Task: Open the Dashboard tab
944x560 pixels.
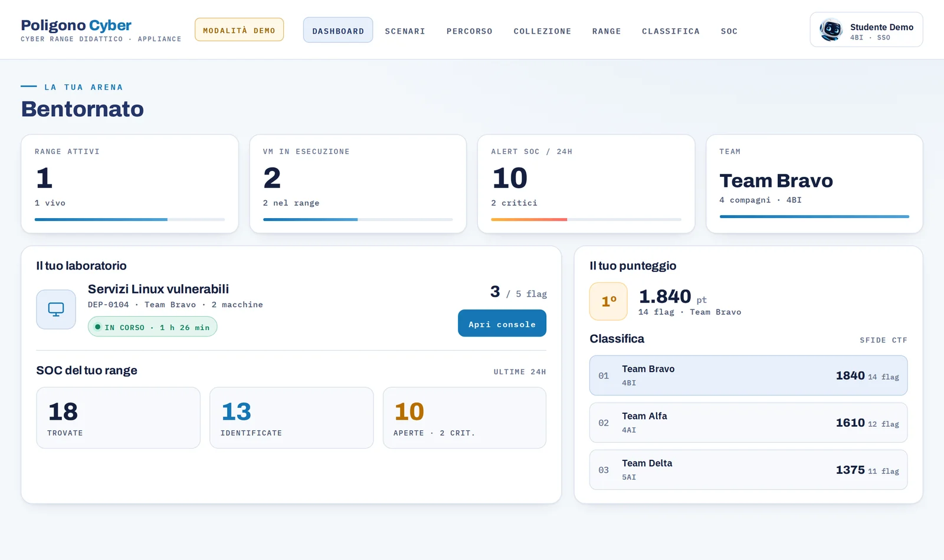Action: click(338, 31)
